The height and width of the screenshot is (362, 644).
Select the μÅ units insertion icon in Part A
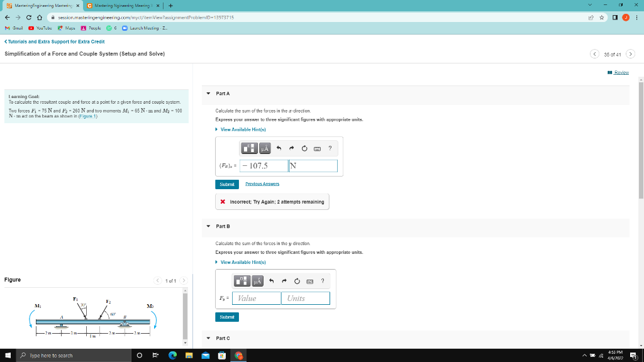tap(265, 148)
